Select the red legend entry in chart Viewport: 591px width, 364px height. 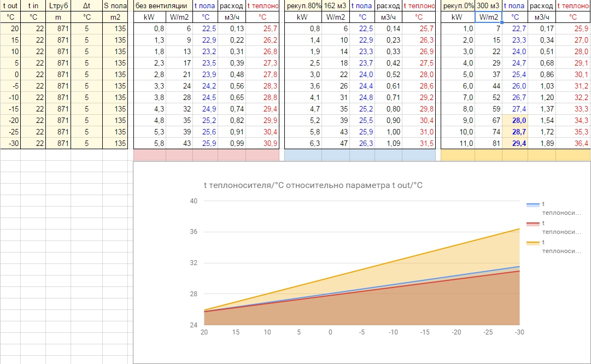point(554,227)
